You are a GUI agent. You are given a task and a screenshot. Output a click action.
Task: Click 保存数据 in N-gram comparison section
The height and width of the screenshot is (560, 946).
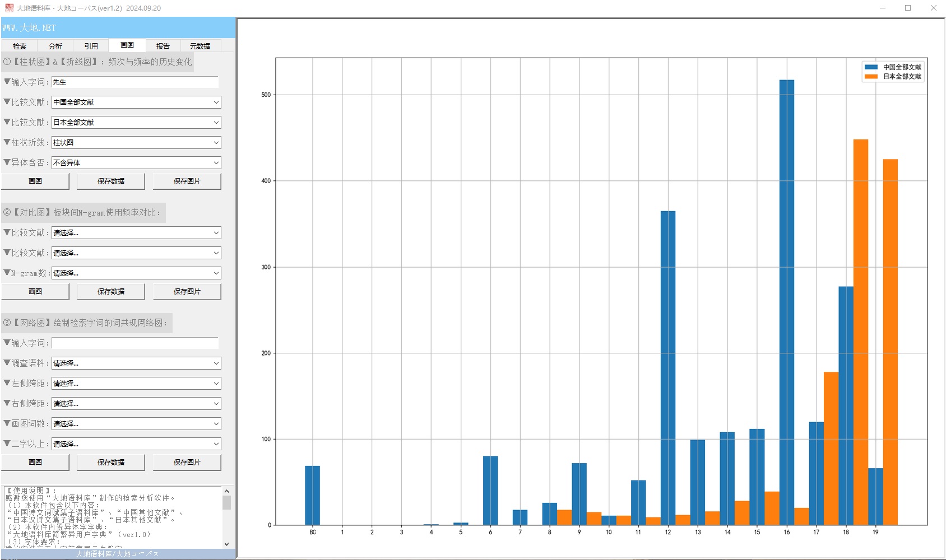click(111, 291)
